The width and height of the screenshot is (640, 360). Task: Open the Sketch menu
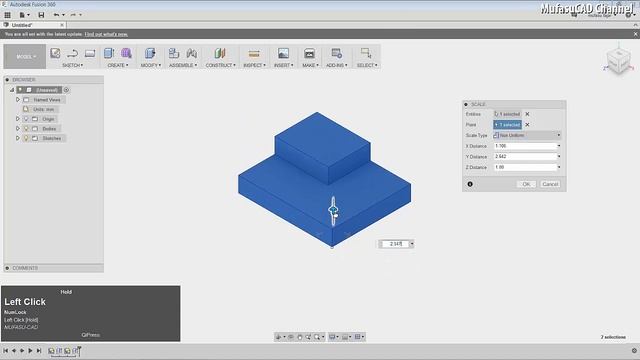pyautogui.click(x=72, y=65)
